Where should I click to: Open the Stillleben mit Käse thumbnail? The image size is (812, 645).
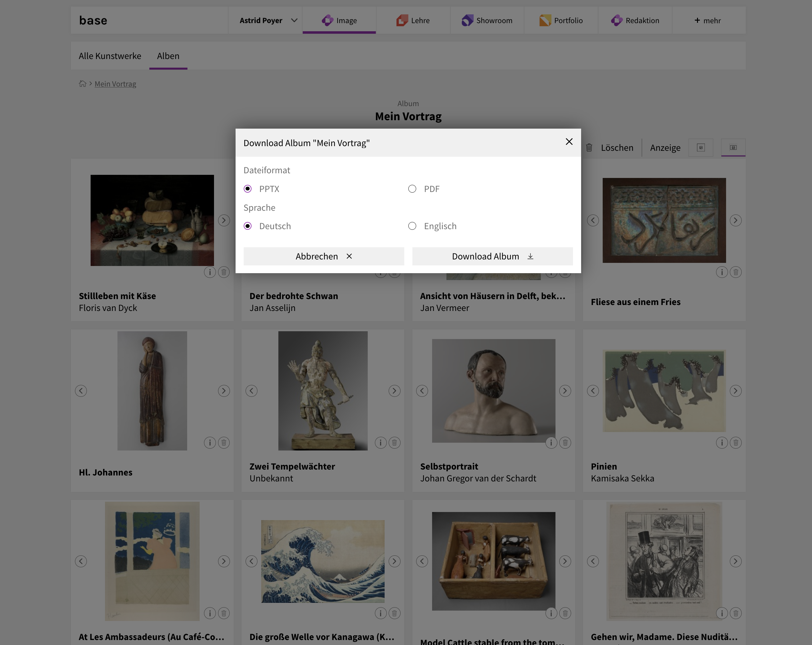(x=152, y=220)
